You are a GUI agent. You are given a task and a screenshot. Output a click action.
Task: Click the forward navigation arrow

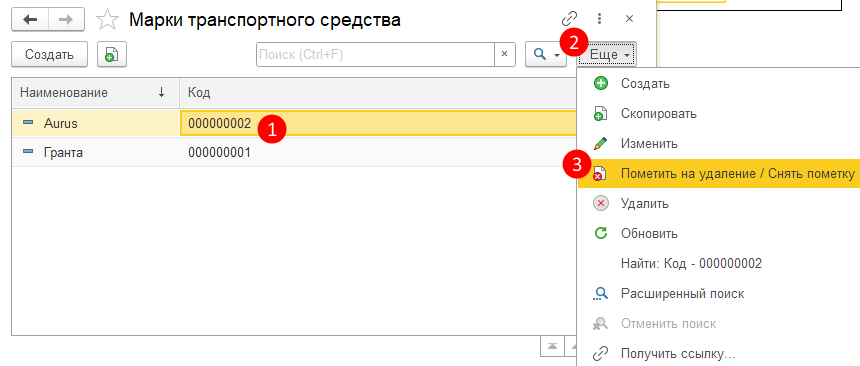tap(66, 20)
